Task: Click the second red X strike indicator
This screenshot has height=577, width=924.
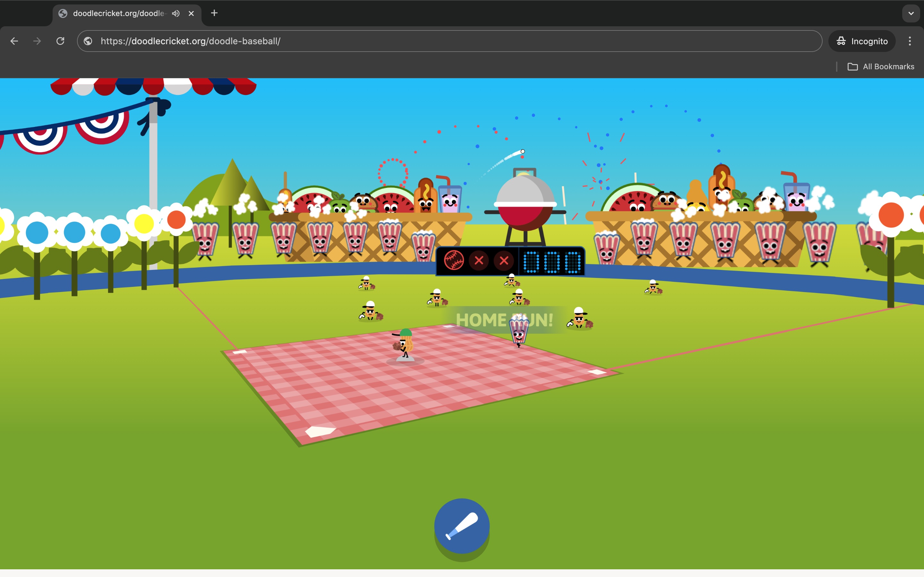Action: coord(504,261)
